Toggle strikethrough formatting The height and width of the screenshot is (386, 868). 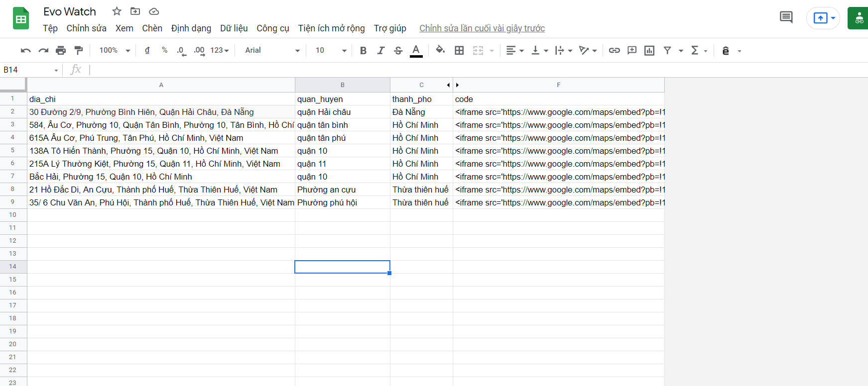tap(398, 50)
